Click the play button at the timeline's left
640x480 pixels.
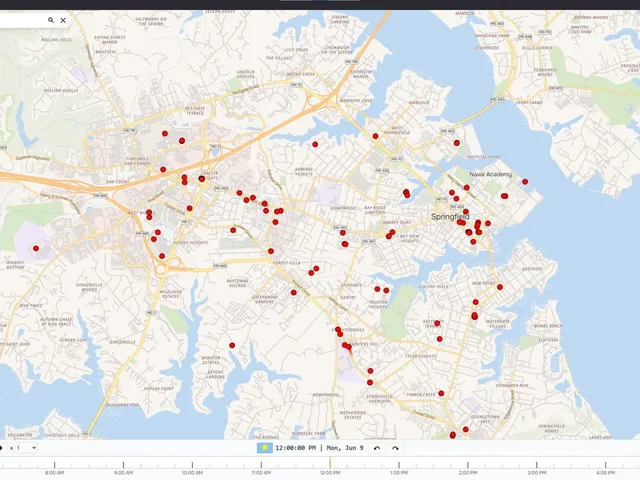click(x=1, y=448)
